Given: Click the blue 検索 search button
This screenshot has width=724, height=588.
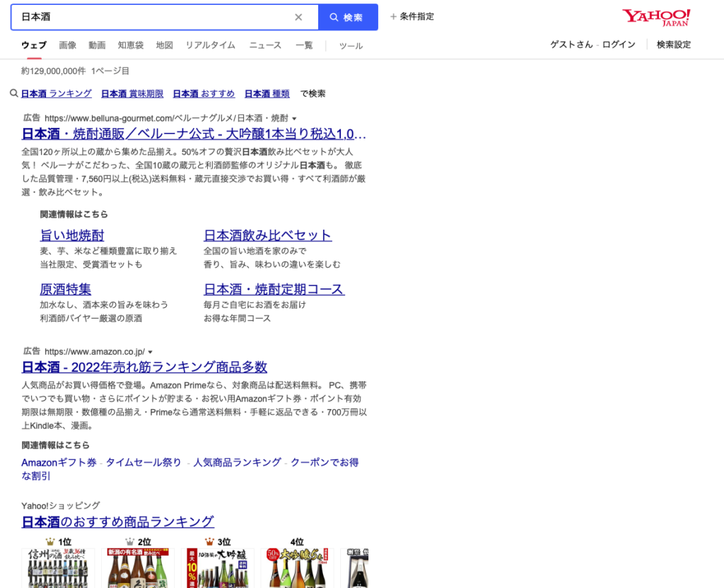Looking at the screenshot, I should 348,17.
